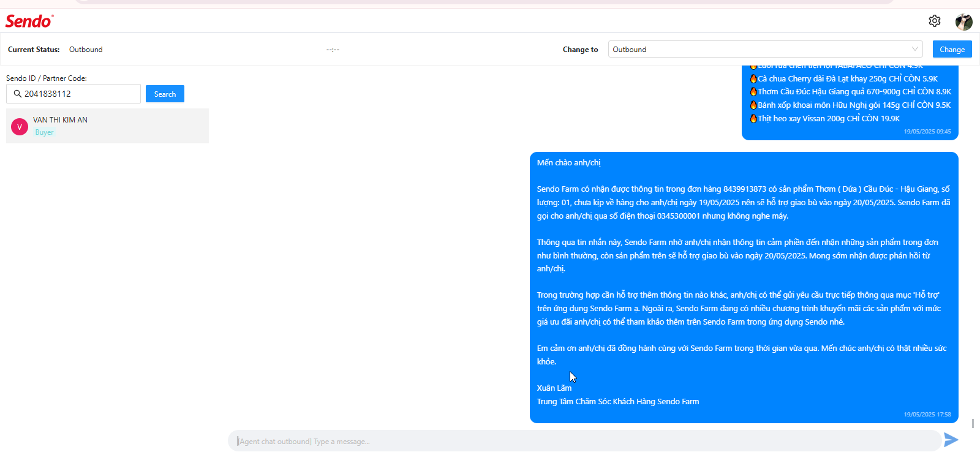Click the 'Sendo ID / Partner Code:' label

47,78
